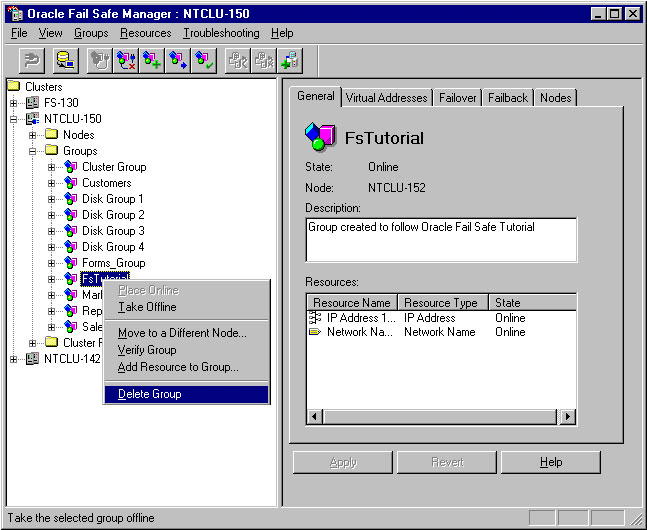
Task: Click the grayed place-group-online plug toolbar icon
Action: 100,61
